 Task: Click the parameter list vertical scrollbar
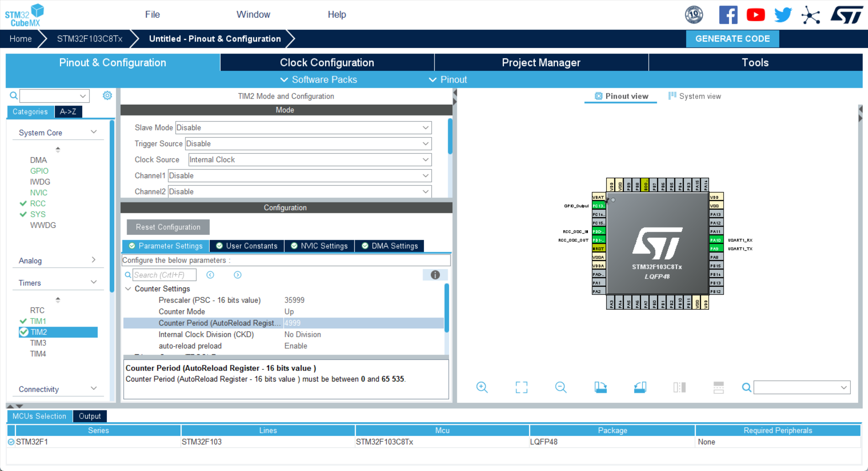pos(446,308)
